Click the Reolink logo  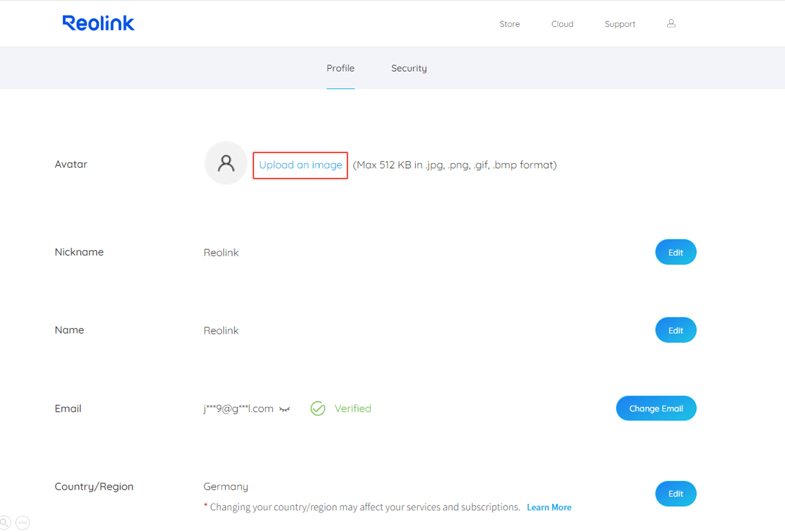click(98, 23)
